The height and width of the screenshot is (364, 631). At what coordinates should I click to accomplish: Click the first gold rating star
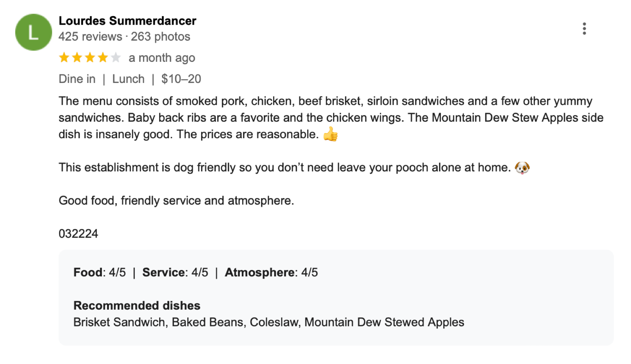click(64, 58)
